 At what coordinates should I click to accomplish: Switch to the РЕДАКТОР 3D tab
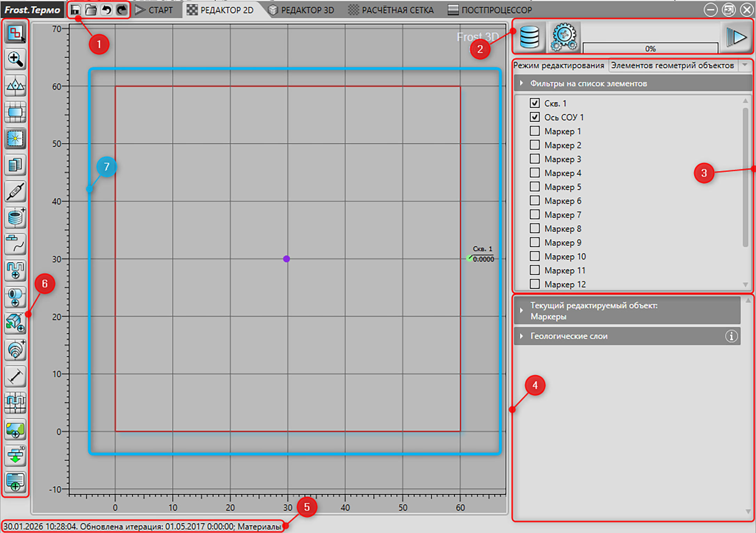tap(301, 10)
